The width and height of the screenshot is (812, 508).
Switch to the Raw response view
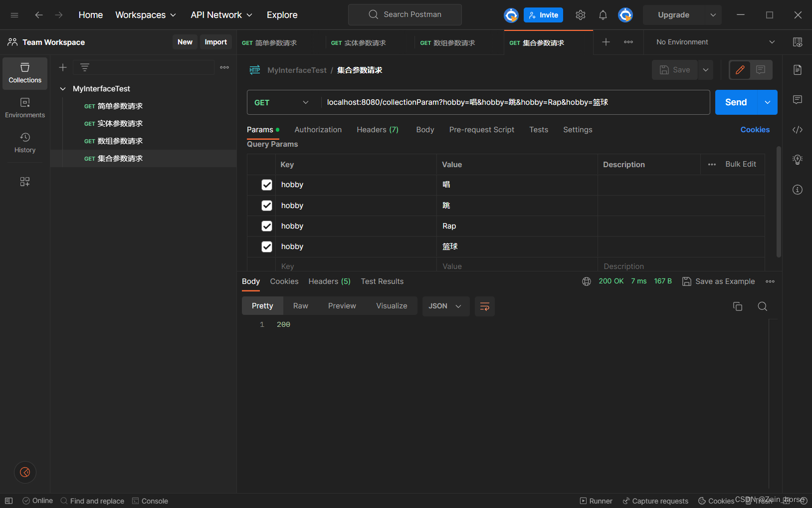pos(301,306)
